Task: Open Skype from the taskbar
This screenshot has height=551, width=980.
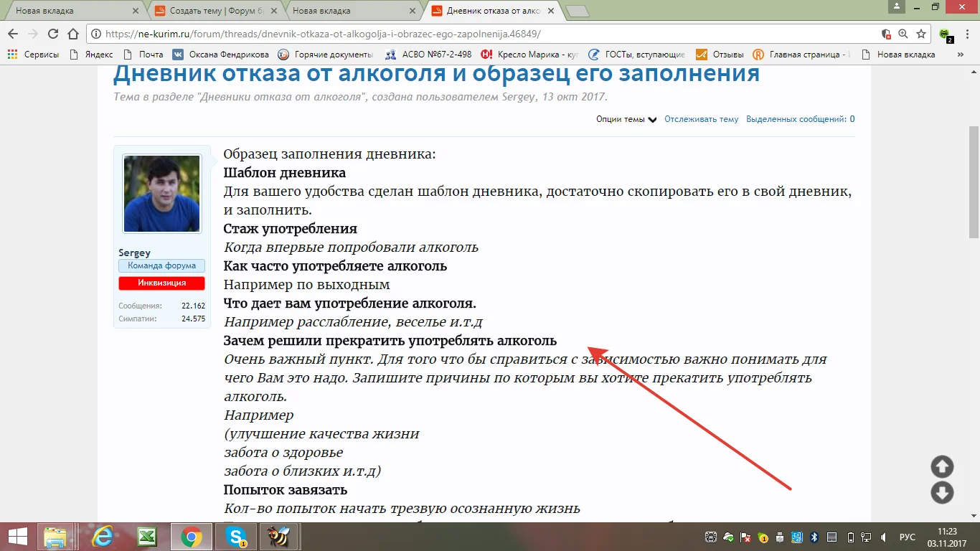Action: [x=237, y=536]
